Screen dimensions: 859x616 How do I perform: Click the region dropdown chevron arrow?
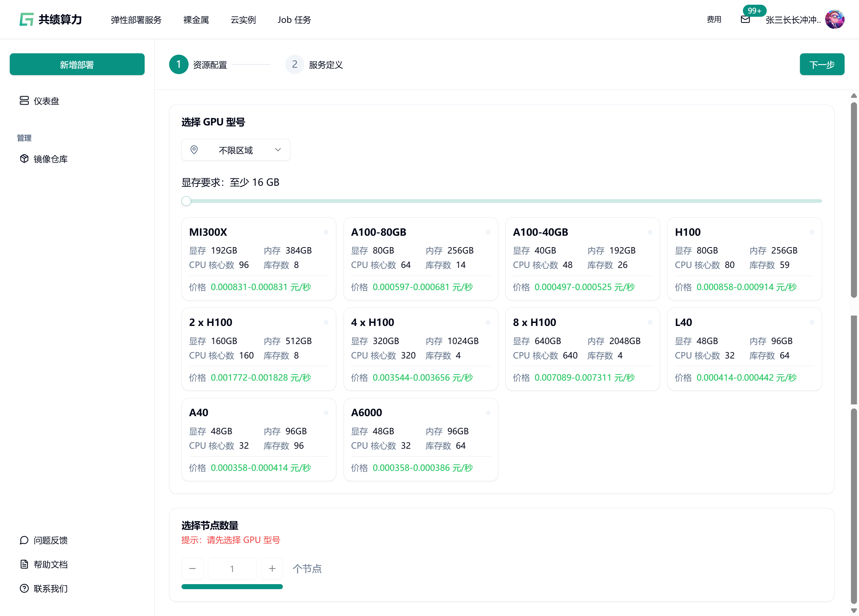(x=277, y=150)
